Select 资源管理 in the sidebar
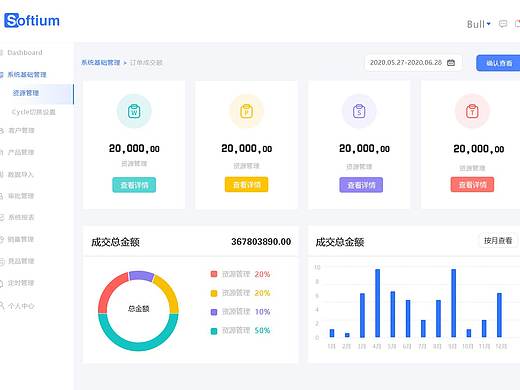Viewport: 520px width, 390px height. [37, 93]
